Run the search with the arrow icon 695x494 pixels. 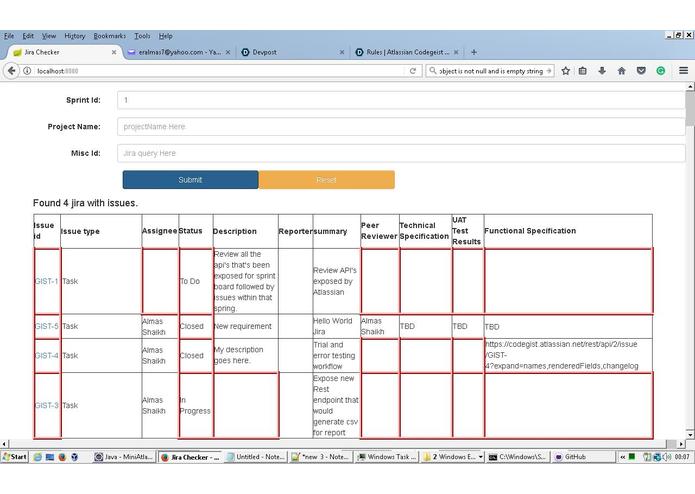(x=549, y=71)
